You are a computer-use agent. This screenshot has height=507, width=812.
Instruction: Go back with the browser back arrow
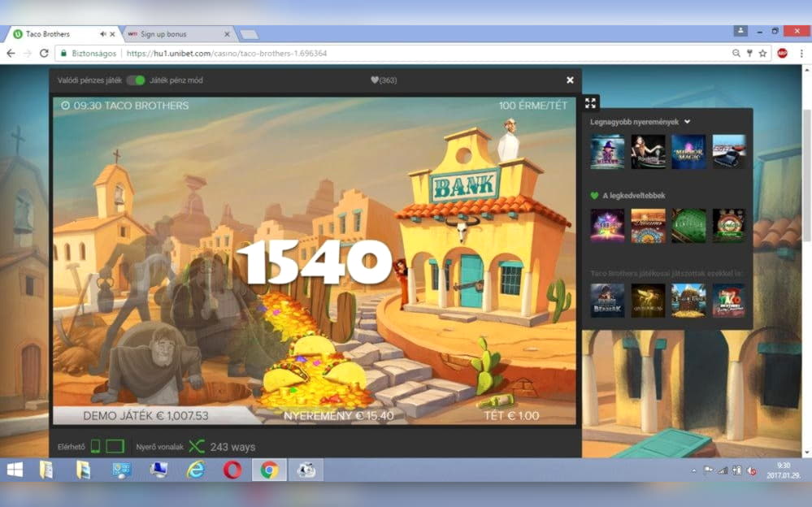click(11, 54)
